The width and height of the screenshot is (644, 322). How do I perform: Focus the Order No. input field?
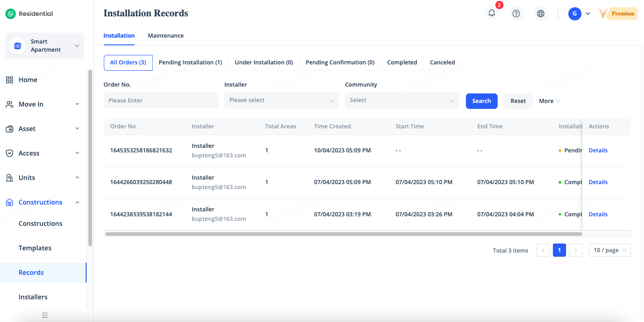(160, 101)
